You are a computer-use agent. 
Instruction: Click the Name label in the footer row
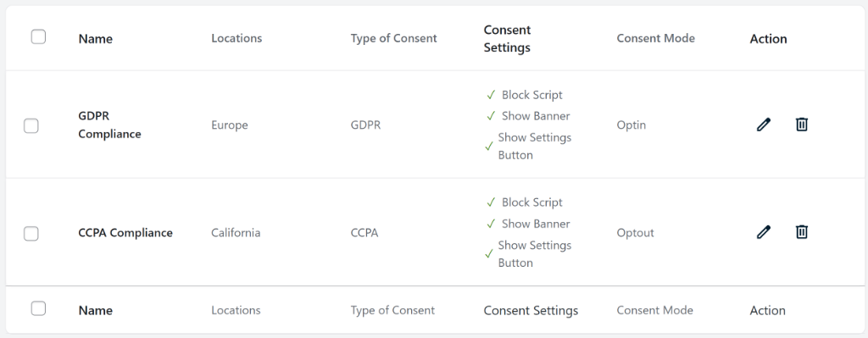[x=95, y=310]
